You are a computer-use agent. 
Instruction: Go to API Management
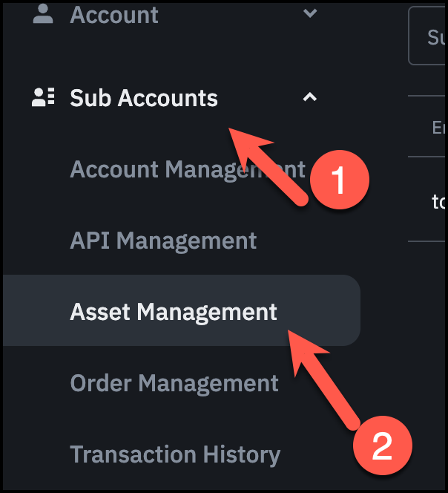[x=163, y=241]
